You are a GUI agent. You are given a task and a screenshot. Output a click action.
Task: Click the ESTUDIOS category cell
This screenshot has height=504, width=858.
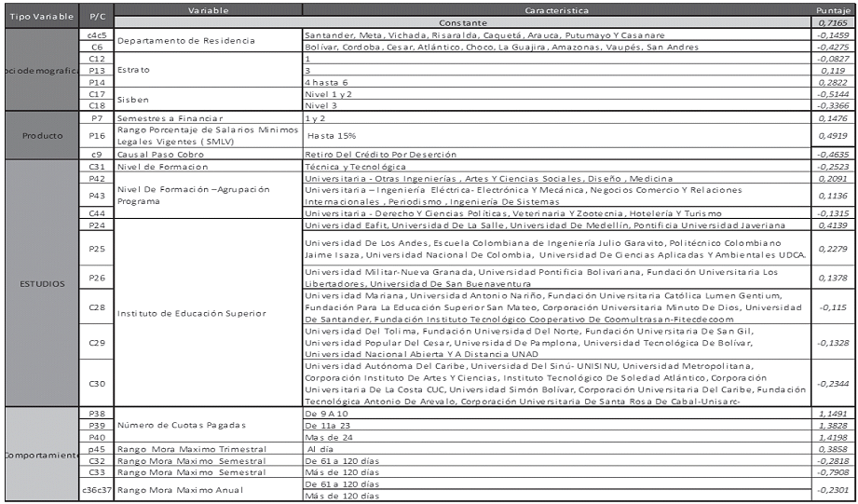(37, 284)
